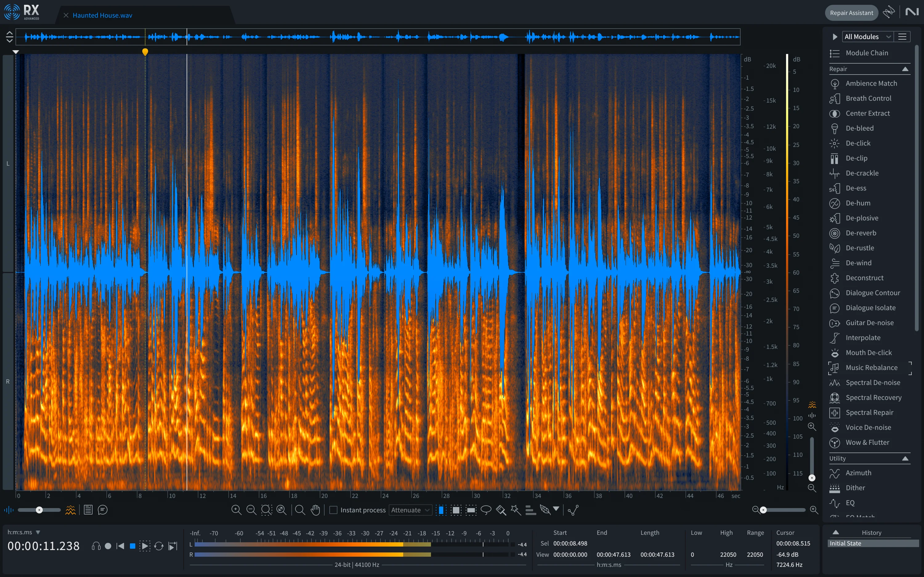
Task: Collapse the Repair modules section
Action: pos(906,69)
